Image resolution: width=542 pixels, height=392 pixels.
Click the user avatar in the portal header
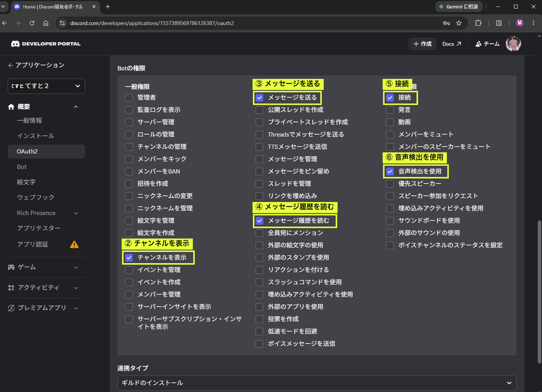pyautogui.click(x=513, y=44)
